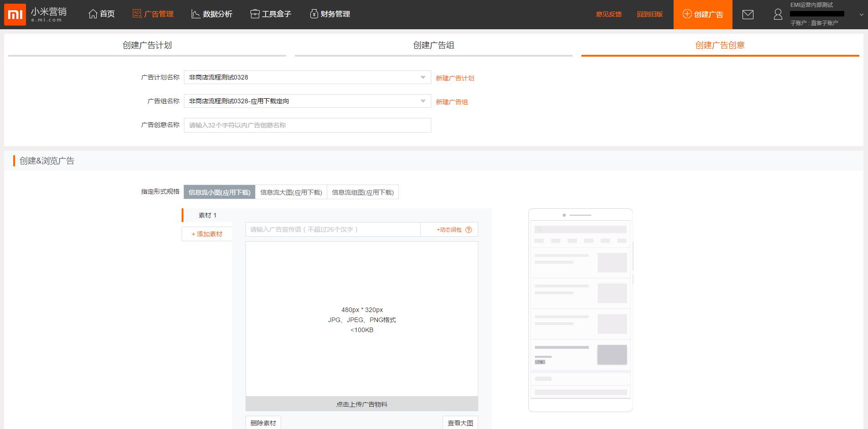Screen dimensions: 868x429
Task: Click the 新建广告计划 link
Action: 455,78
